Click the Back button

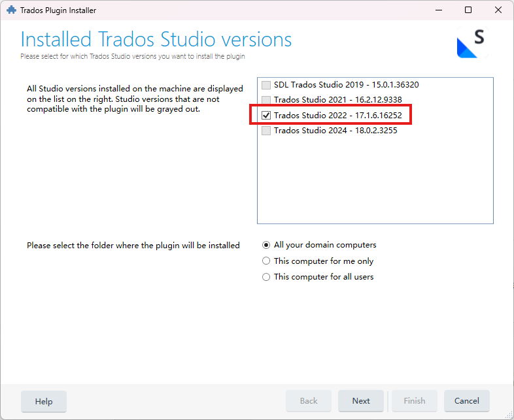click(309, 401)
